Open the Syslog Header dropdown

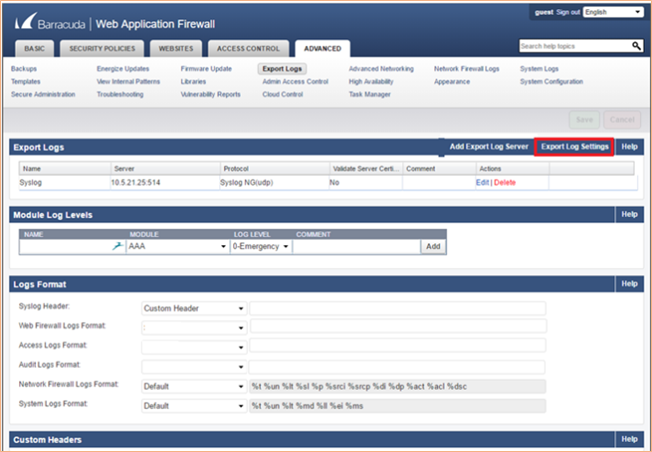coord(194,309)
